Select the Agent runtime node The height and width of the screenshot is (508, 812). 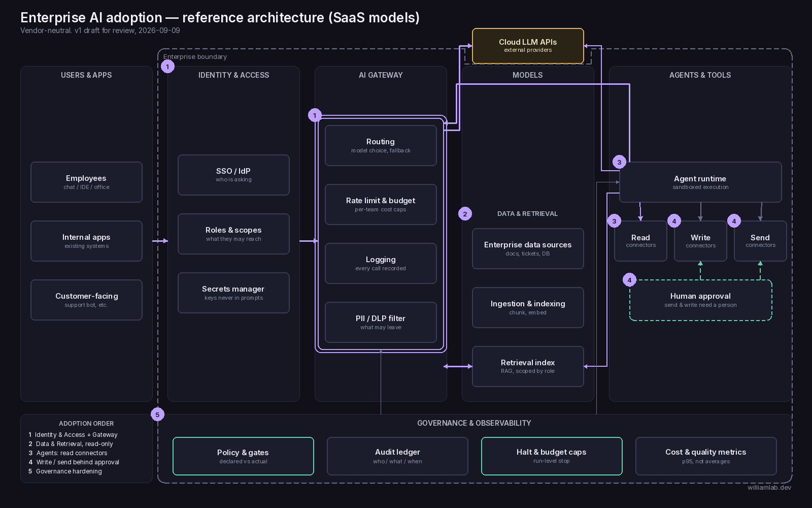(700, 182)
